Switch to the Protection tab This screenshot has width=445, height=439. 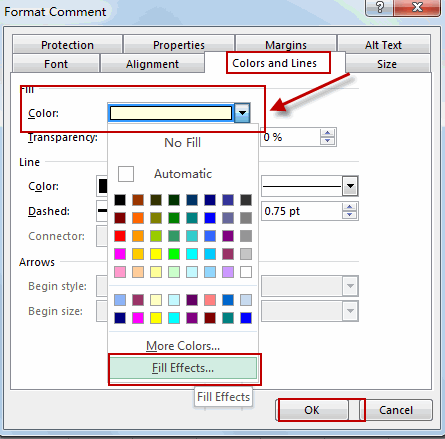[x=67, y=45]
